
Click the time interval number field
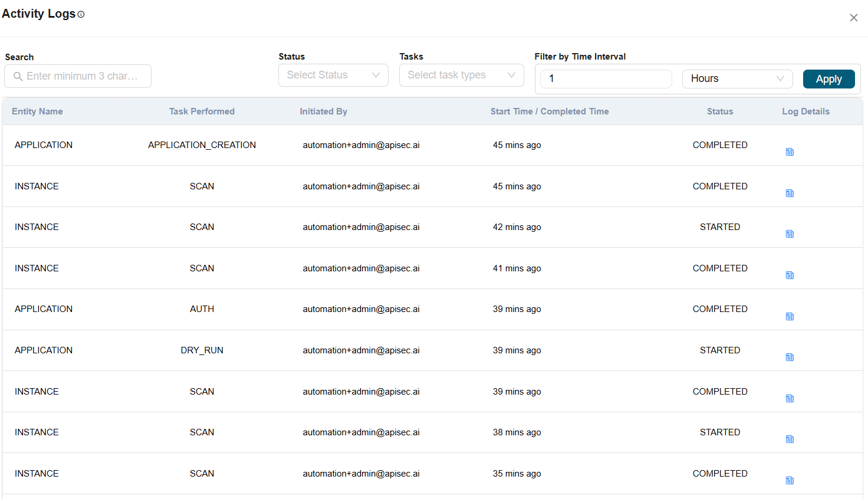(606, 78)
